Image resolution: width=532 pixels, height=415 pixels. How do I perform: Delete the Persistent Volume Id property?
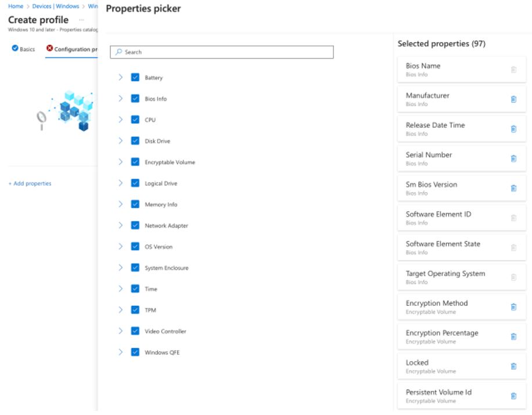pos(513,396)
